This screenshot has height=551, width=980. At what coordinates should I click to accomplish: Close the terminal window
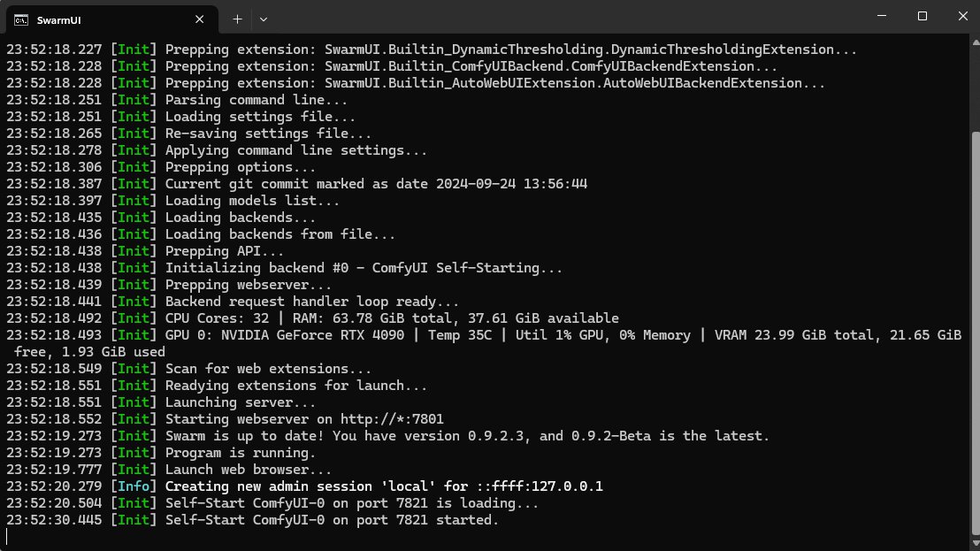tap(961, 16)
